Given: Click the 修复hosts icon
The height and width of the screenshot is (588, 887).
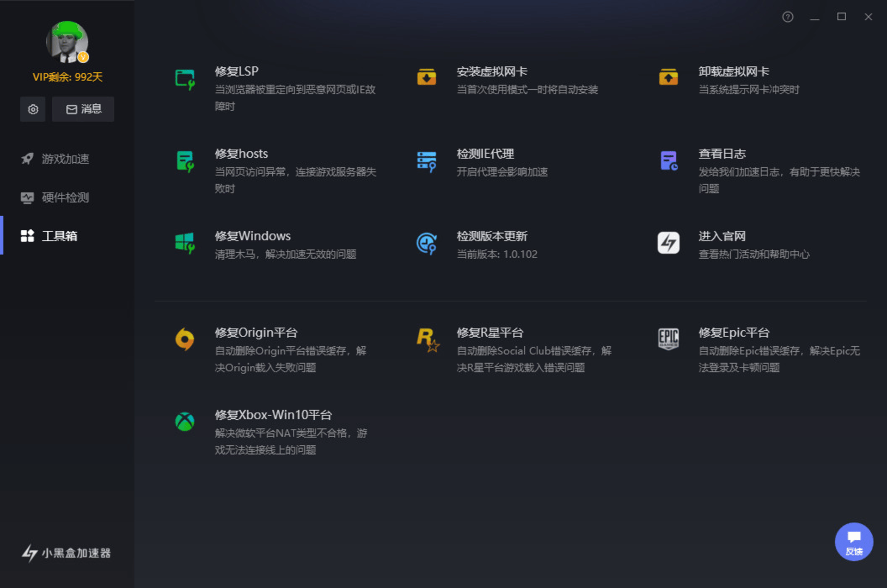Looking at the screenshot, I should 185,161.
